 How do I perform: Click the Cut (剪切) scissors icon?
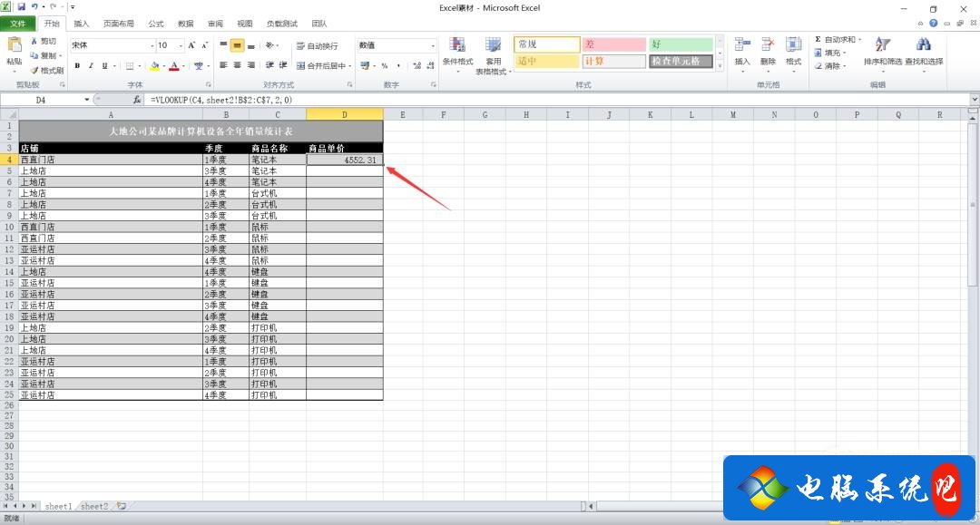[34, 41]
